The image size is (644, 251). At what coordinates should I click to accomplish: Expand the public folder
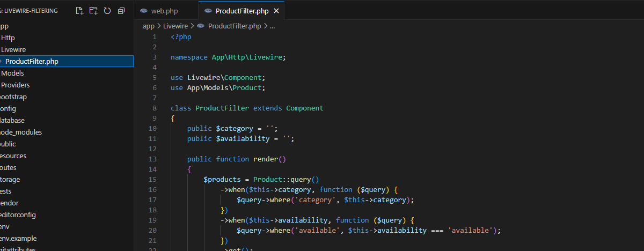pyautogui.click(x=67, y=144)
